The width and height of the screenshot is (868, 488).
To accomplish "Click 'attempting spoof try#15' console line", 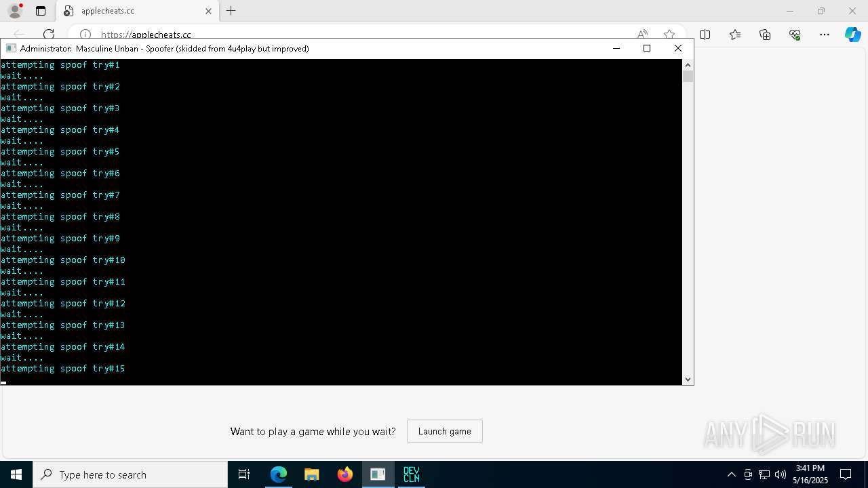I will click(63, 369).
